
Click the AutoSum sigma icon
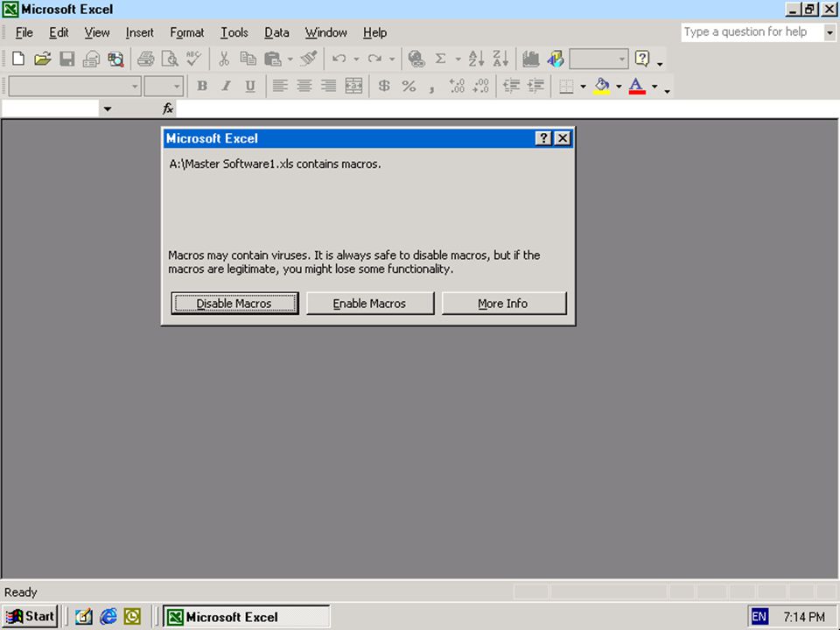tap(440, 59)
